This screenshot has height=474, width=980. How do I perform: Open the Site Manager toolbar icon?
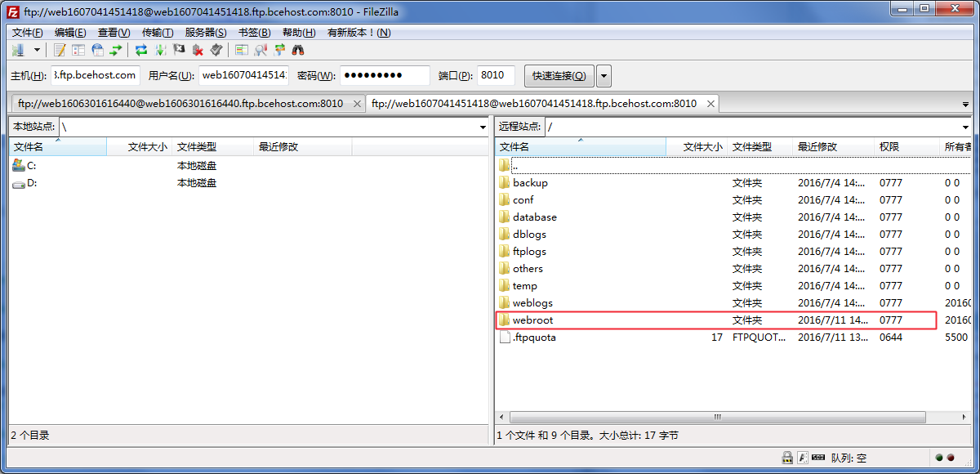coord(18,50)
